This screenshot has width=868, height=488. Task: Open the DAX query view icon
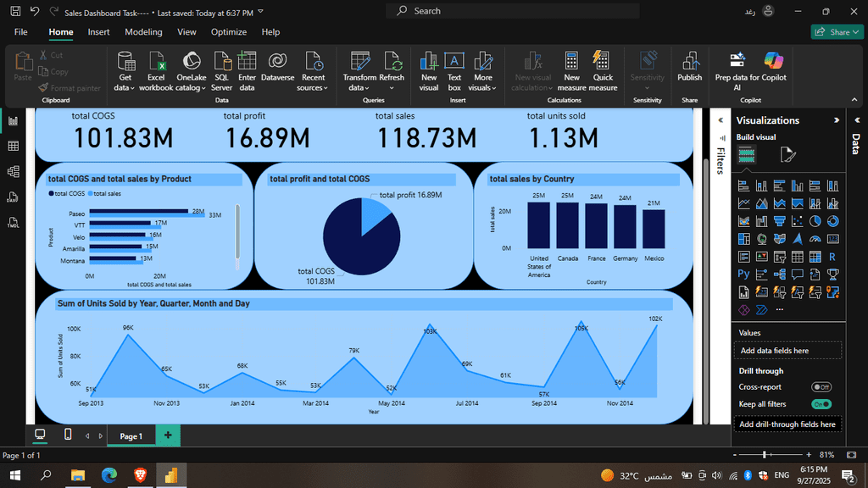pos(14,198)
